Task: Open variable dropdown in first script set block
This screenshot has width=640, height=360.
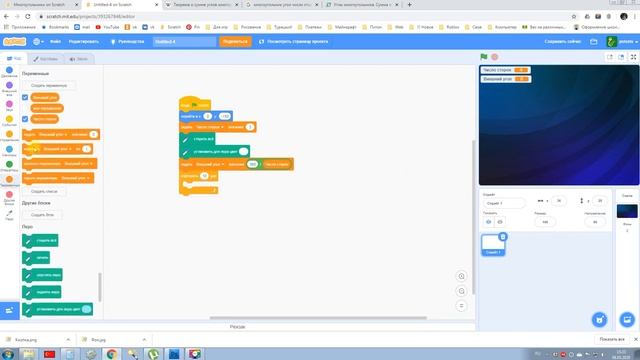Action: [x=210, y=127]
